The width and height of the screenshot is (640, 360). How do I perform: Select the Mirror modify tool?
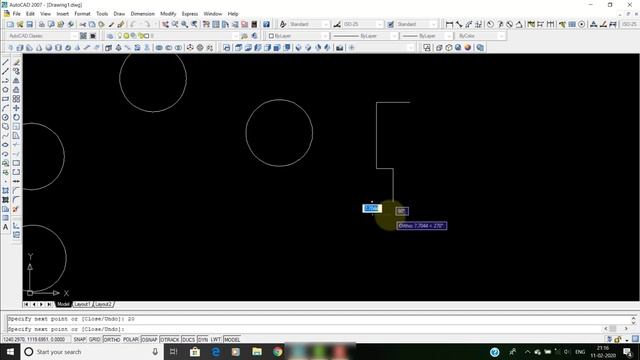[16, 81]
